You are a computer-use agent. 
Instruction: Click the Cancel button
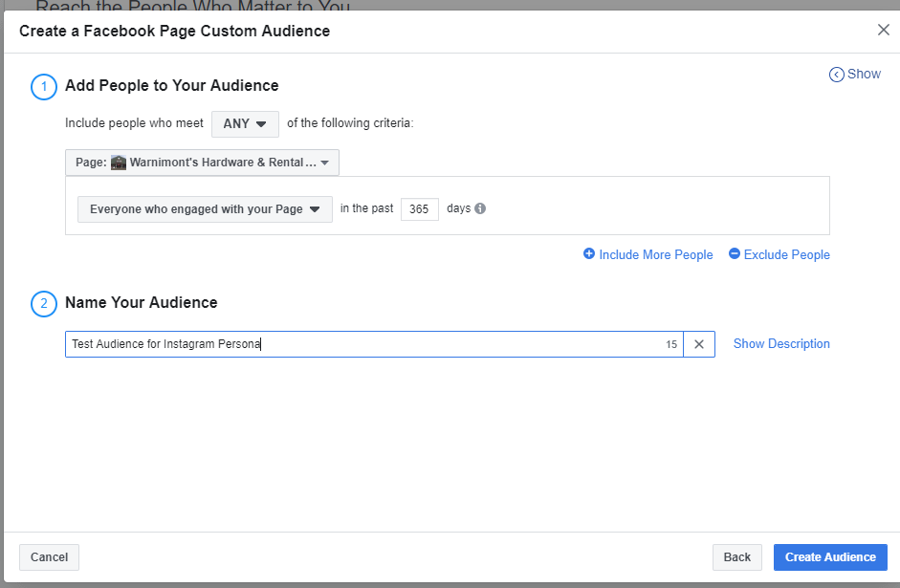click(x=50, y=557)
